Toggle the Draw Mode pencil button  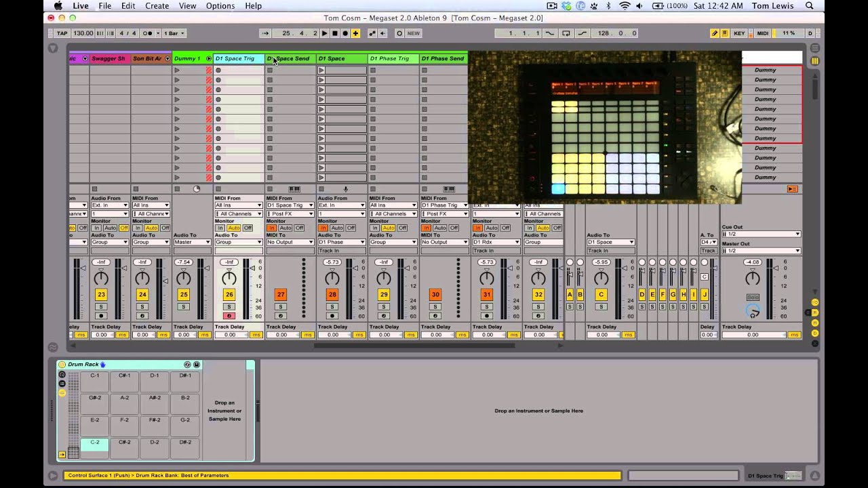tap(715, 33)
